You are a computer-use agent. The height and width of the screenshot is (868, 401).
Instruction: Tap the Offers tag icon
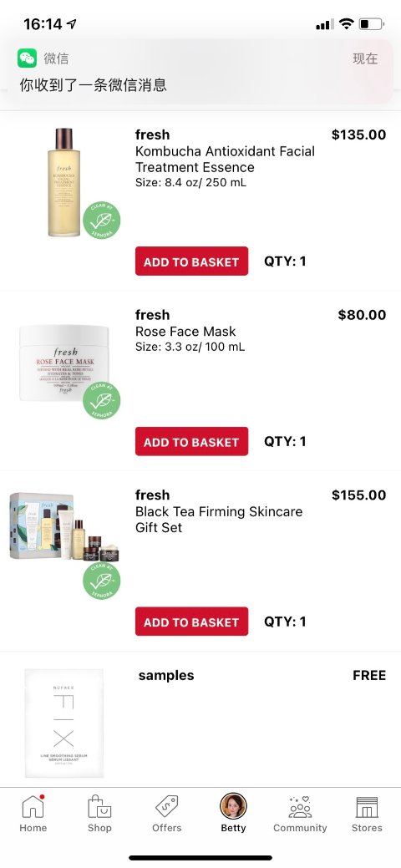166,806
